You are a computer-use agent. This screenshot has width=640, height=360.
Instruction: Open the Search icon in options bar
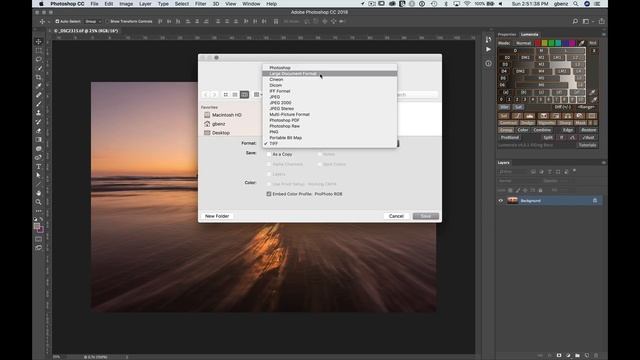575,21
